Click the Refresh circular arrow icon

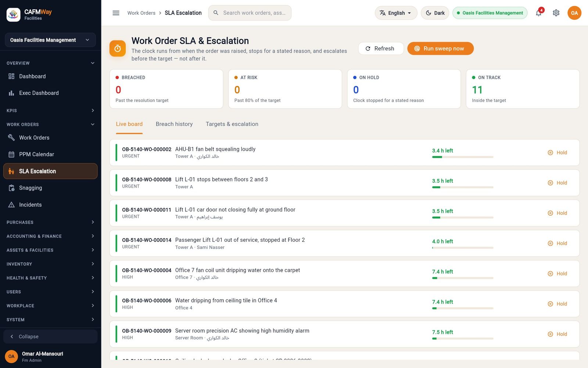(x=368, y=49)
